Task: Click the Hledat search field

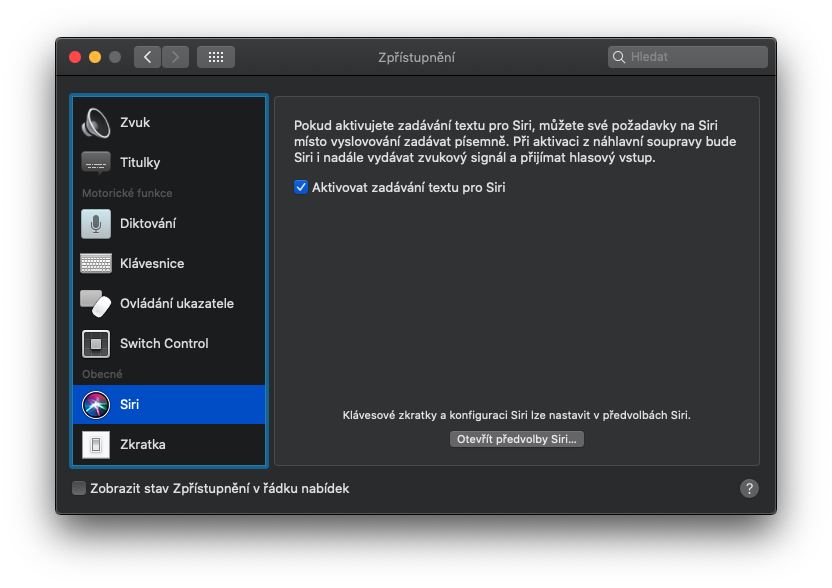Action: coord(696,57)
